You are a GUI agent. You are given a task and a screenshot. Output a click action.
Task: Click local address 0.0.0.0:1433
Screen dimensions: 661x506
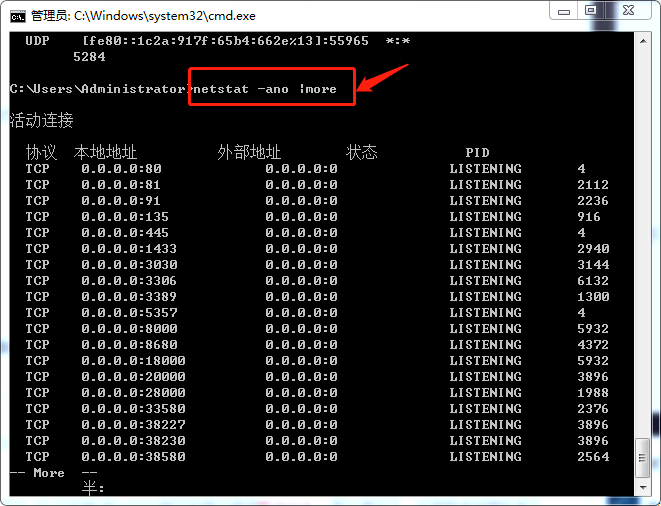click(x=129, y=249)
